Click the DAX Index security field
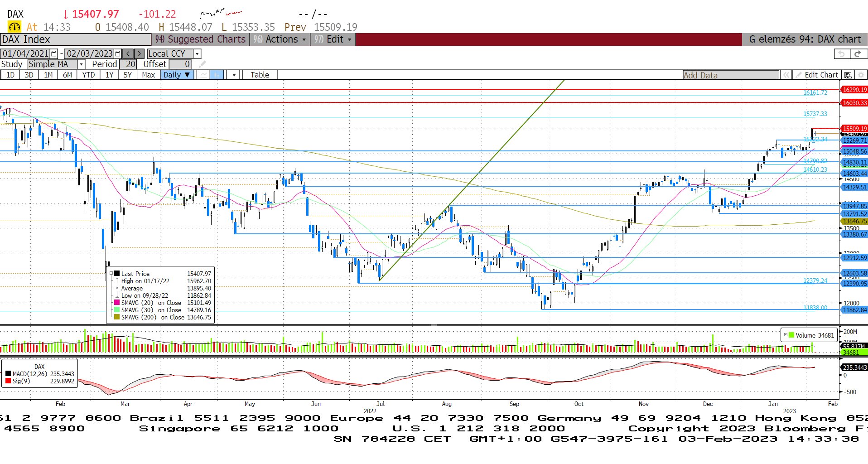 click(76, 39)
